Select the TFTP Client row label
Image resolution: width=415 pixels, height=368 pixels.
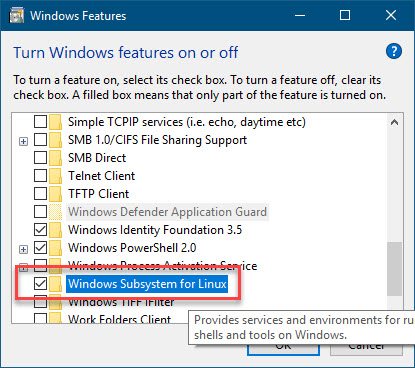tap(99, 194)
